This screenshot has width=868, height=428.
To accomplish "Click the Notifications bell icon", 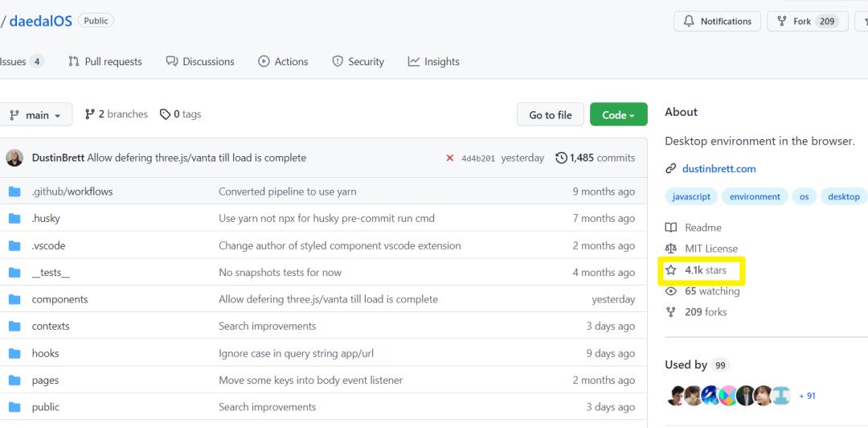I will 689,22.
